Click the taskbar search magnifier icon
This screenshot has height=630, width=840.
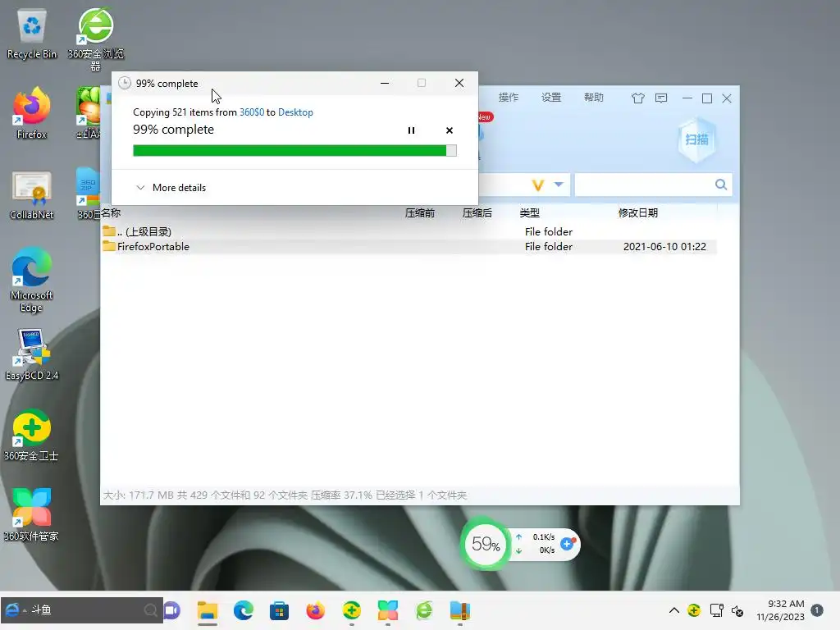pyautogui.click(x=151, y=610)
